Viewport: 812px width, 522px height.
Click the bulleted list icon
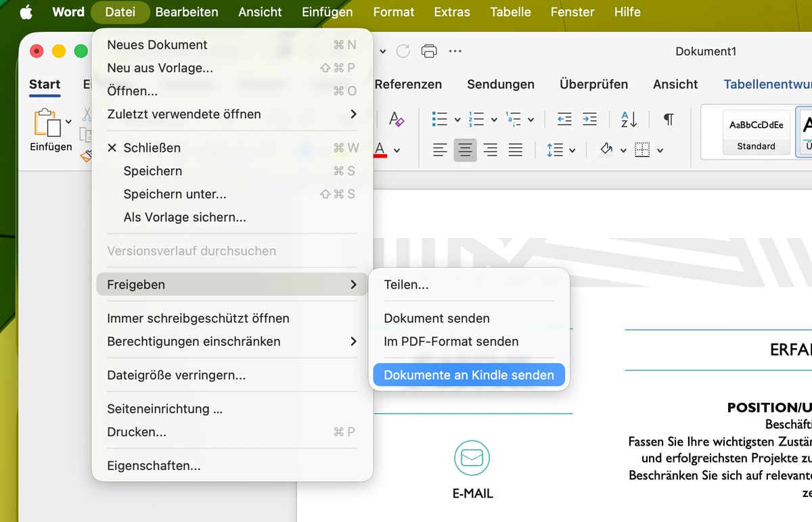tap(440, 120)
